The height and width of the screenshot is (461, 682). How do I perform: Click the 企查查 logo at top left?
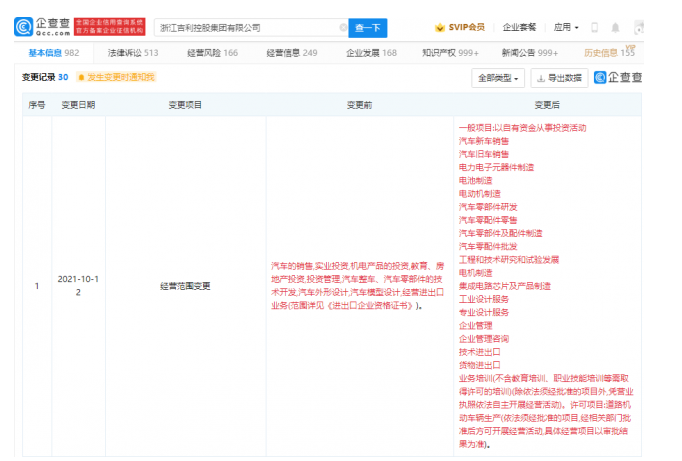[38, 26]
